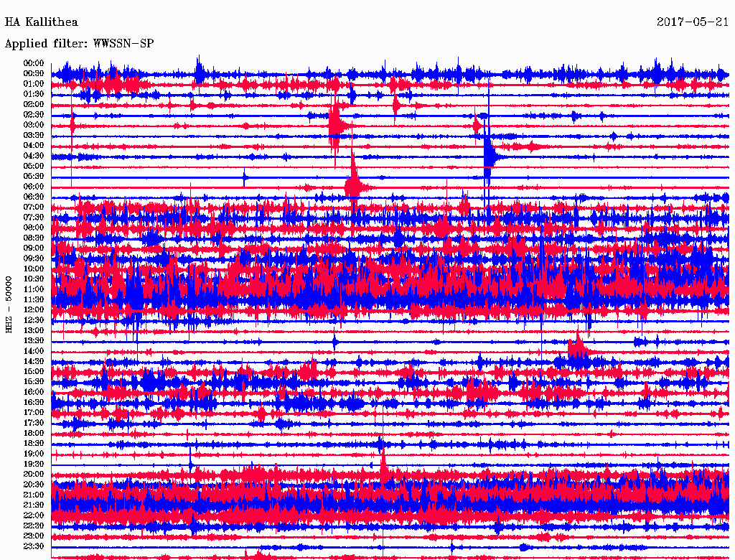Click the "19:30" time label

(x=34, y=464)
